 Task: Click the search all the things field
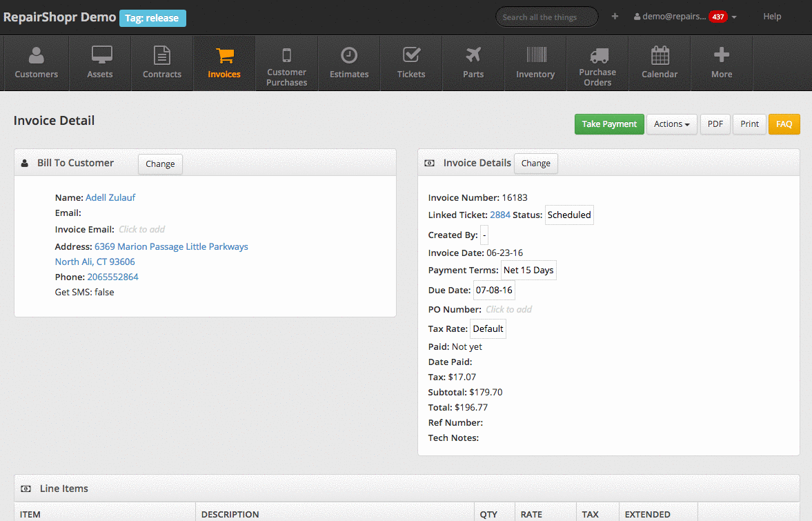click(546, 17)
